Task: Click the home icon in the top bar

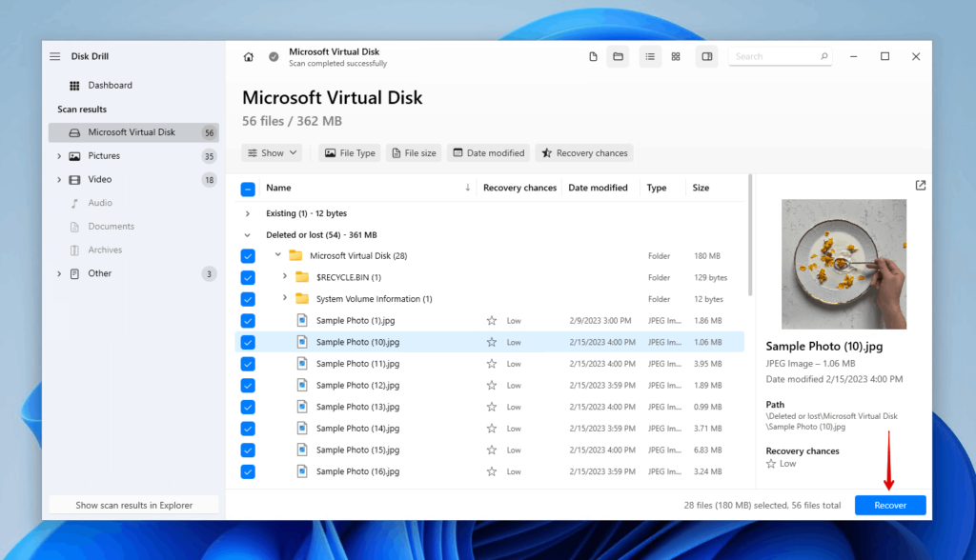Action: (x=248, y=56)
